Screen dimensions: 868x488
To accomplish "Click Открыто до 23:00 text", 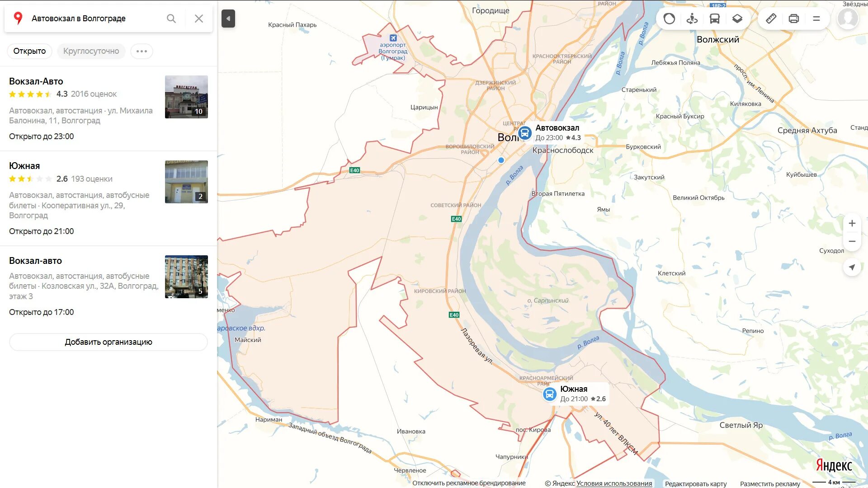I will click(x=41, y=136).
